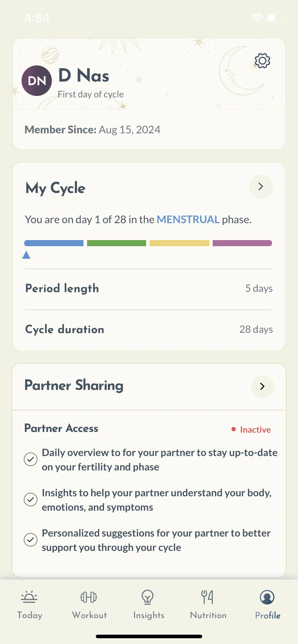Tap the MENSTRUAL phase link
Screen dimensions: 298x644
pos(188,220)
